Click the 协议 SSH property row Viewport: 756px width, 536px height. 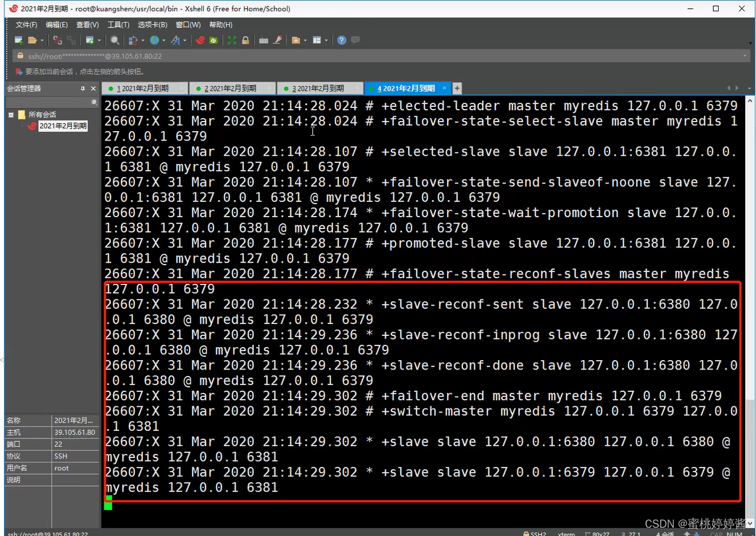click(52, 456)
